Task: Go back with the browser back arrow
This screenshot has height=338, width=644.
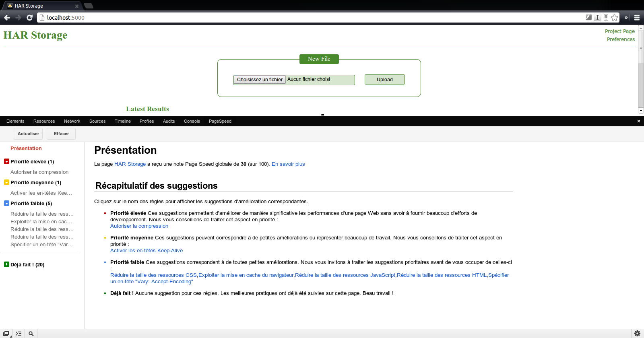Action: point(7,18)
